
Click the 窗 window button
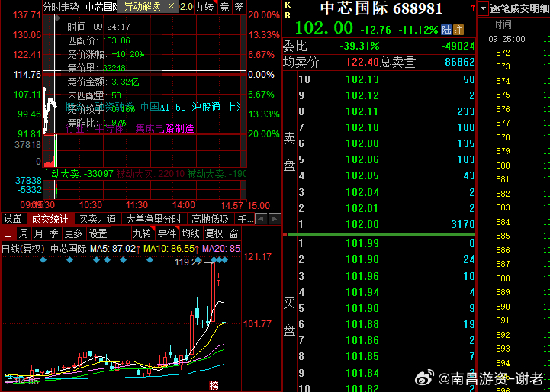(x=233, y=233)
